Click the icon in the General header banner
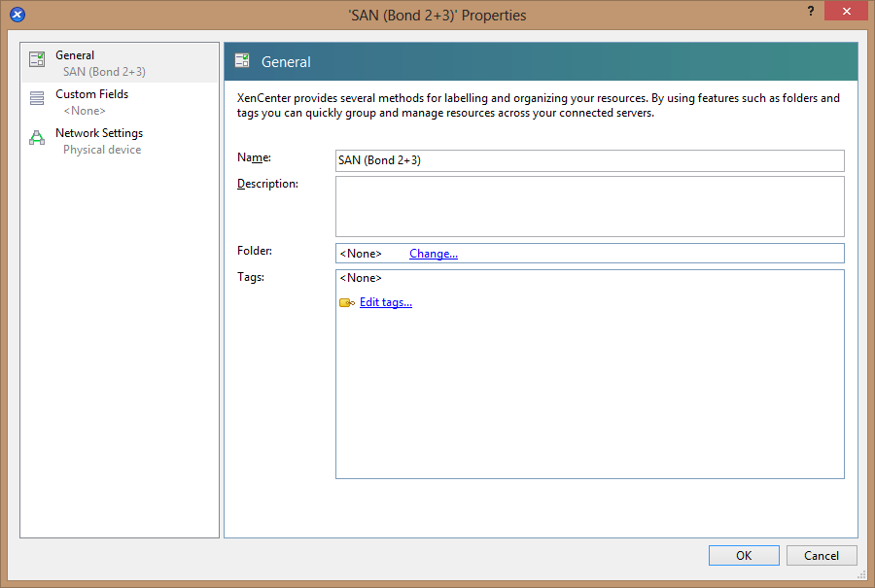Screen dimensions: 875x588 point(242,61)
